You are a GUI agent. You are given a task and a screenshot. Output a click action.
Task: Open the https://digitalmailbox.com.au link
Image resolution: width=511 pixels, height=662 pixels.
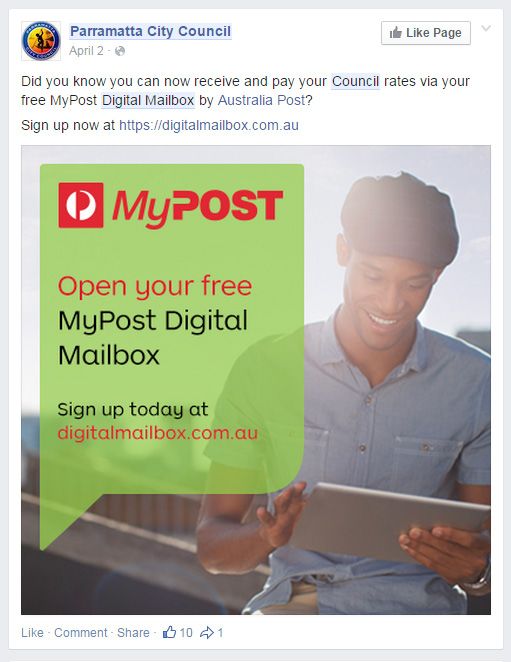coord(209,125)
